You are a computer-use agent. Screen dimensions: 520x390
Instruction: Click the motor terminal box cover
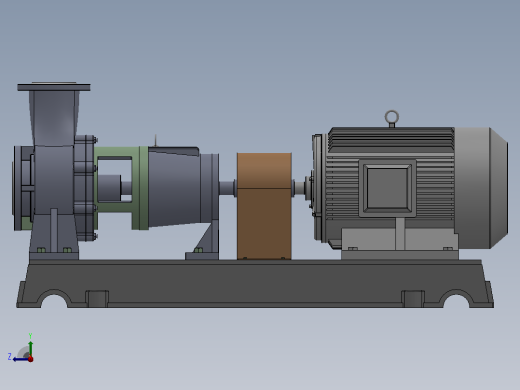pos(387,188)
